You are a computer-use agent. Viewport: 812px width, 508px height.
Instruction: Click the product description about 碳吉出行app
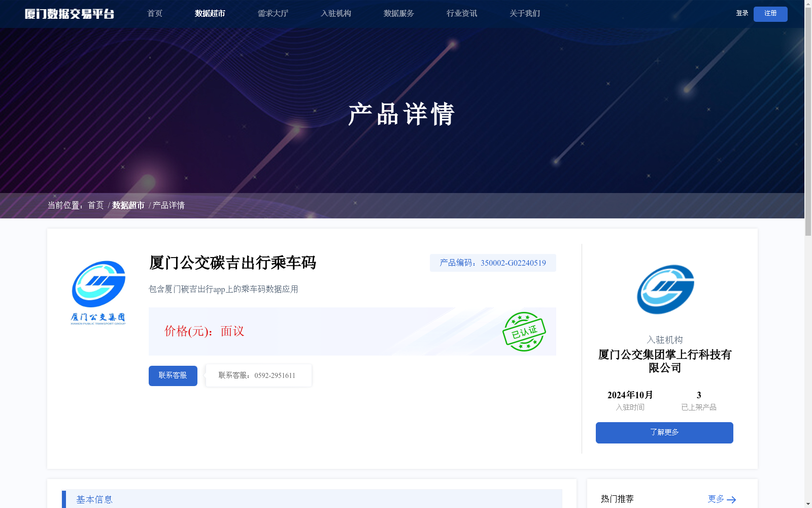[x=223, y=289]
